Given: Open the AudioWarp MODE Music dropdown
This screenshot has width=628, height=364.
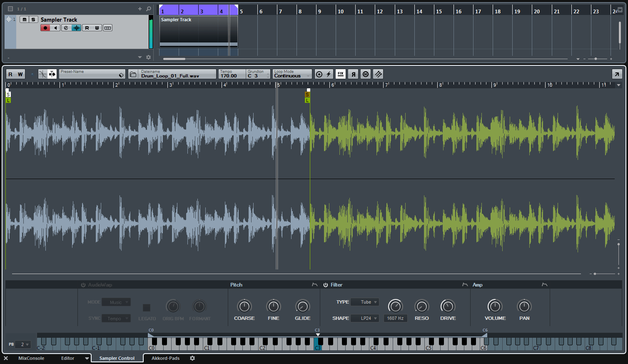Looking at the screenshot, I should tap(116, 302).
